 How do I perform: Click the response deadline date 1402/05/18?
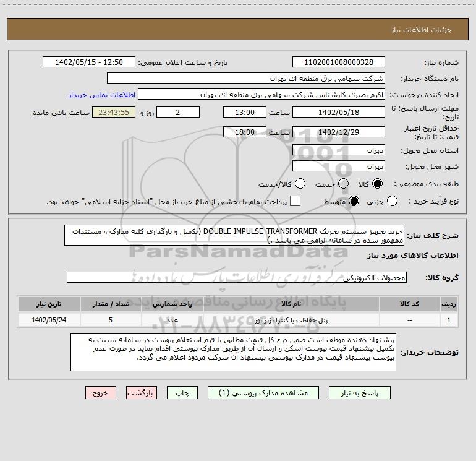339,112
